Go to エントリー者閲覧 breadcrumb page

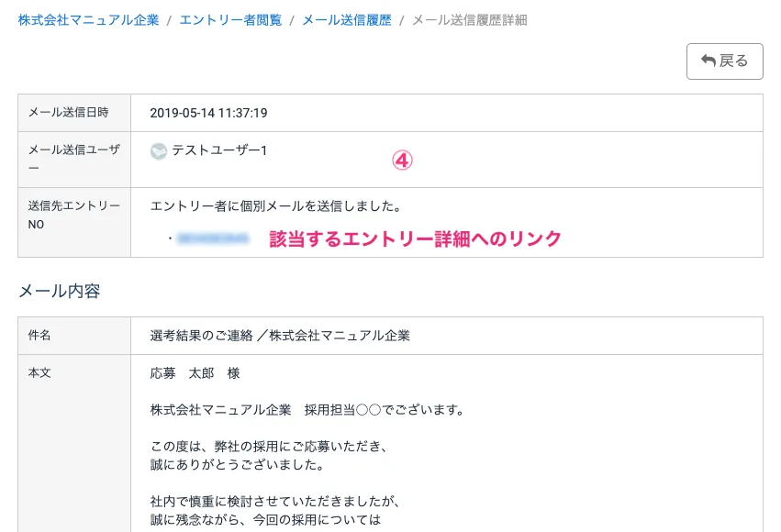[230, 20]
